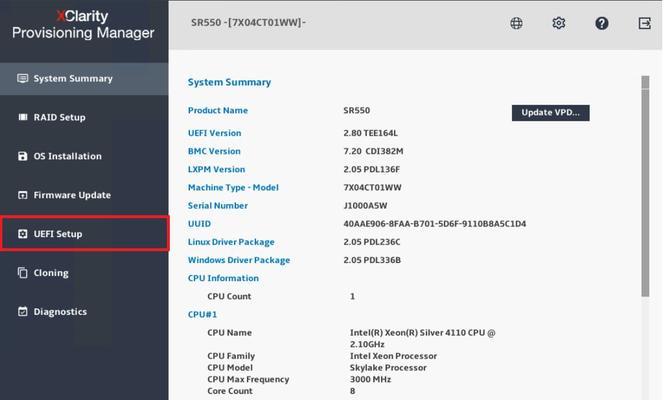The width and height of the screenshot is (664, 400).
Task: Click the Firmware Update icon in sidebar
Action: (x=22, y=195)
